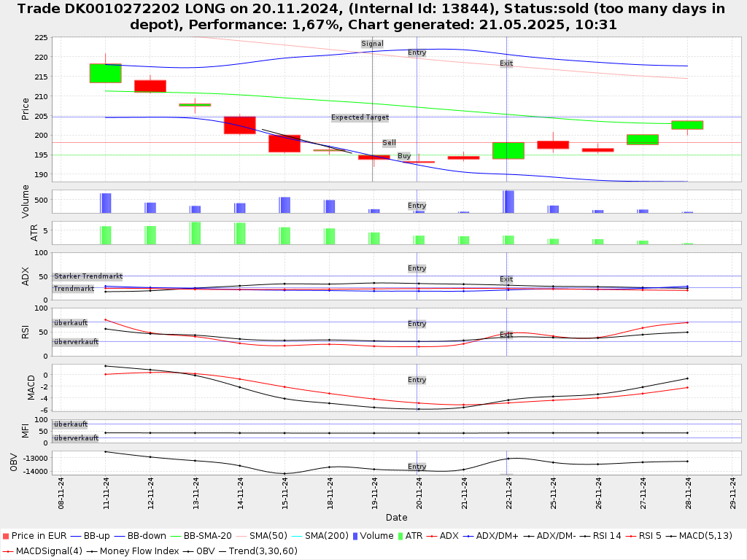Click the green candlestick on 11-11-24
Image resolution: width=747 pixels, height=560 pixels.
pos(105,73)
